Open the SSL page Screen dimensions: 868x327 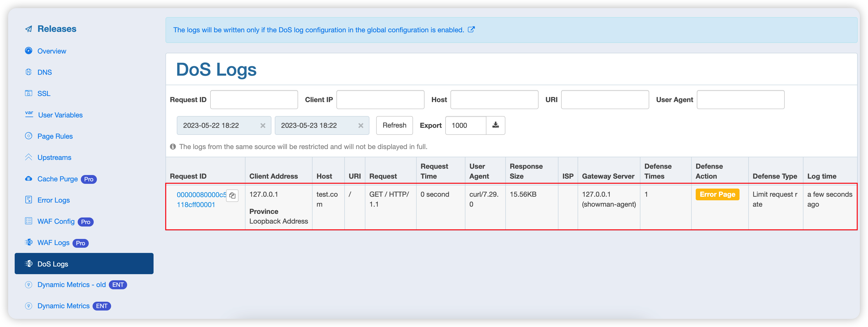[x=44, y=94]
